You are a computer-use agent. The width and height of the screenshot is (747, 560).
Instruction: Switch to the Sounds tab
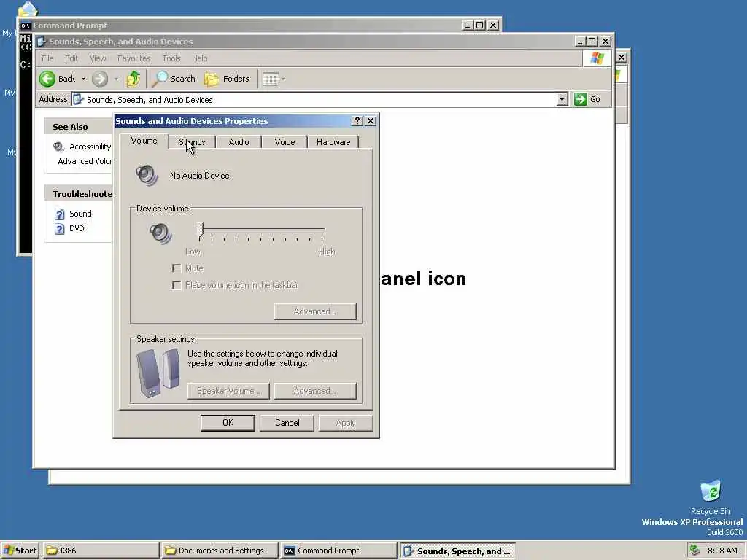(192, 142)
